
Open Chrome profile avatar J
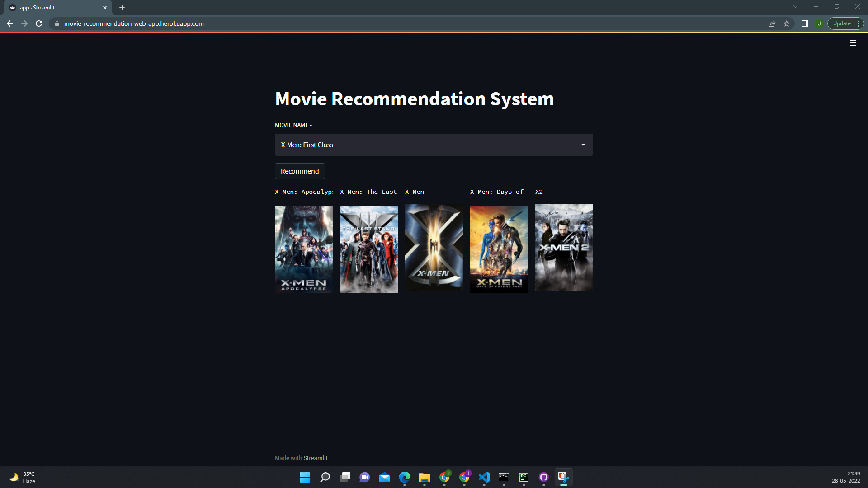pos(819,23)
